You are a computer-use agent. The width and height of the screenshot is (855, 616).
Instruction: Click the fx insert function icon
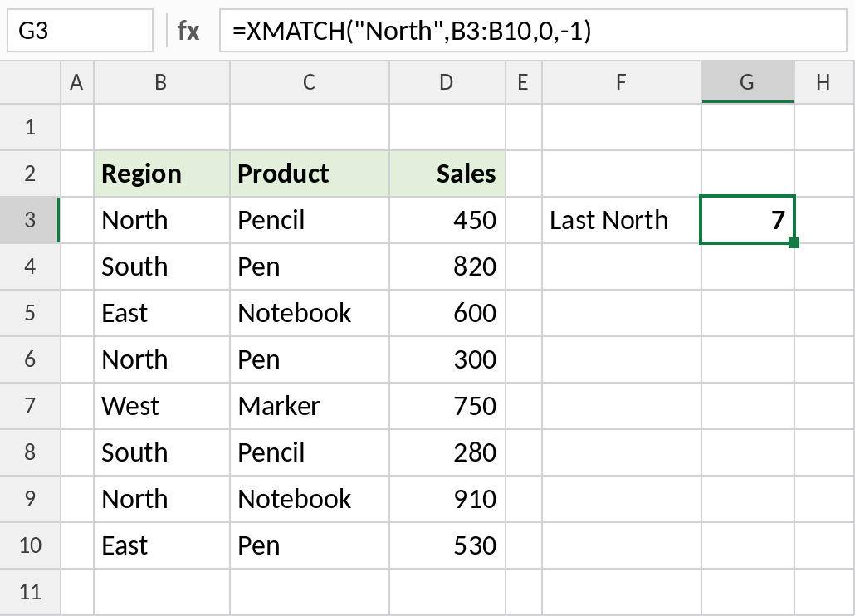tap(188, 31)
